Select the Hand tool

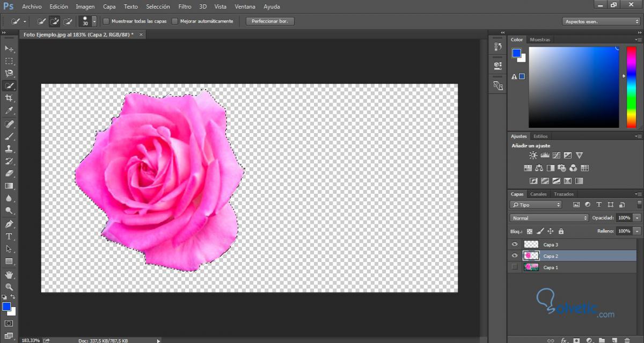[9, 275]
